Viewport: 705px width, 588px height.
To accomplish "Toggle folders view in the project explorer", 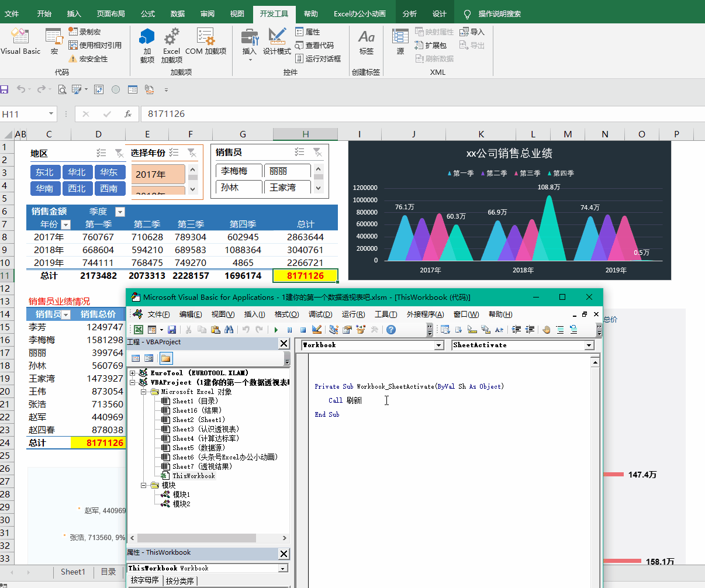I will [x=165, y=358].
